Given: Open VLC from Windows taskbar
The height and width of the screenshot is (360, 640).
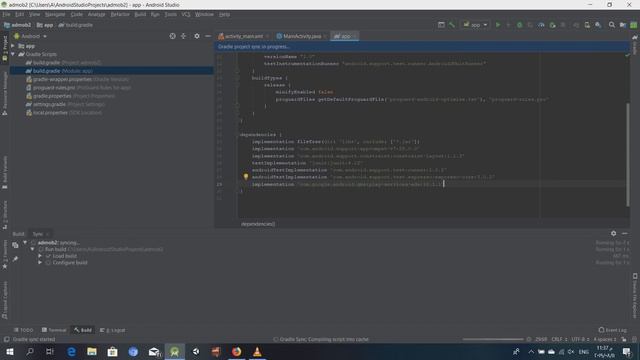Looking at the screenshot, I should (257, 351).
